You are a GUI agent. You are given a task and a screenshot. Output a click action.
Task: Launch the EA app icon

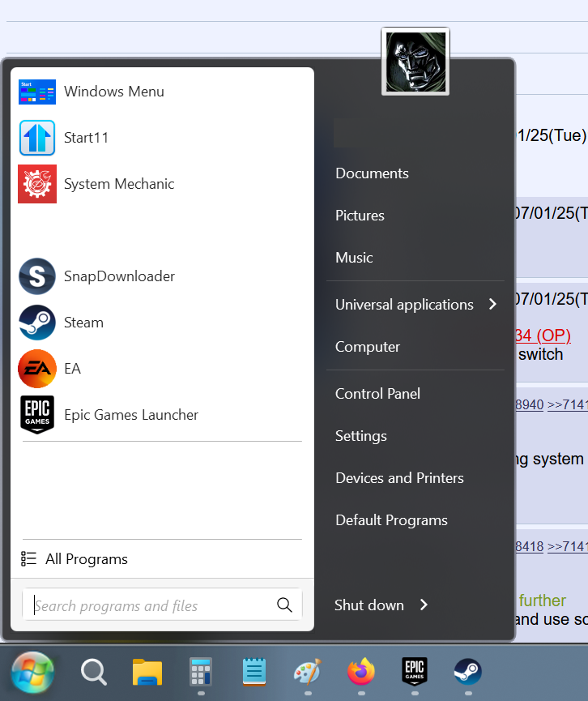pyautogui.click(x=37, y=369)
